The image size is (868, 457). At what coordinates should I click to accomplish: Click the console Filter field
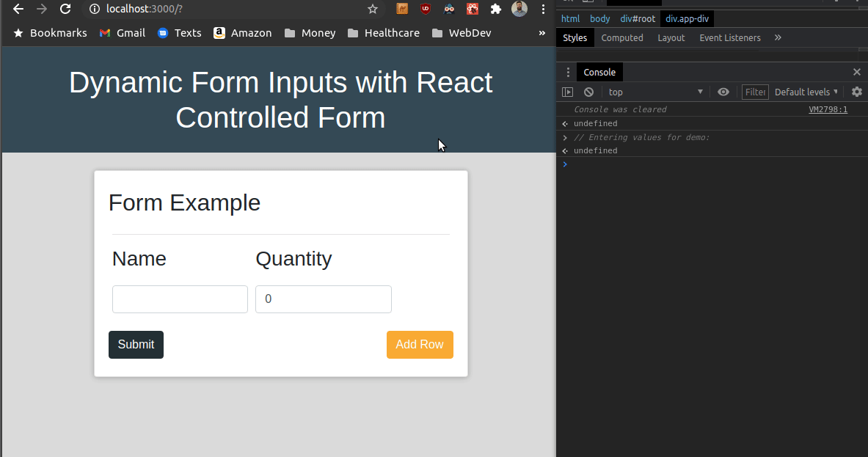pyautogui.click(x=755, y=92)
